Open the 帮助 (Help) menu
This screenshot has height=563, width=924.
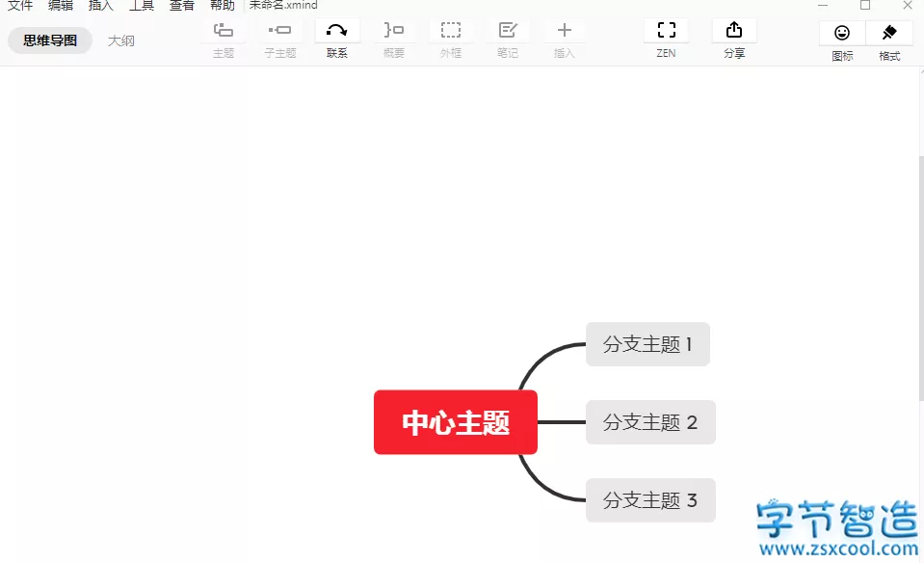(221, 6)
